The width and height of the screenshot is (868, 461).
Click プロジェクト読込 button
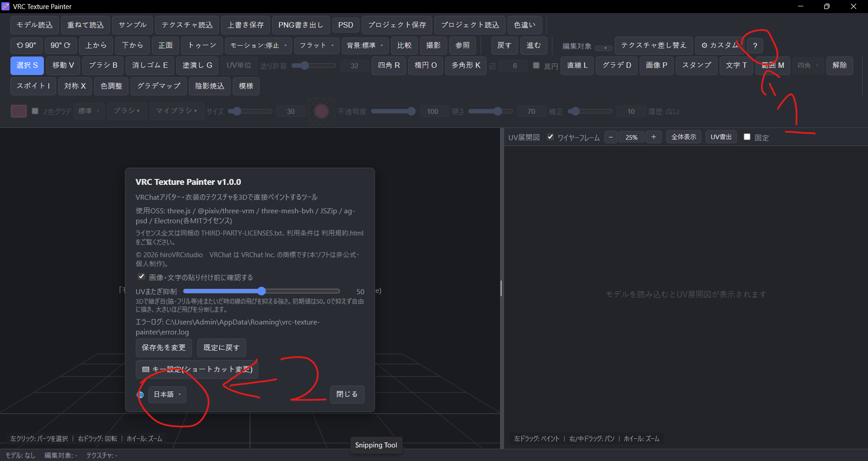pos(470,25)
